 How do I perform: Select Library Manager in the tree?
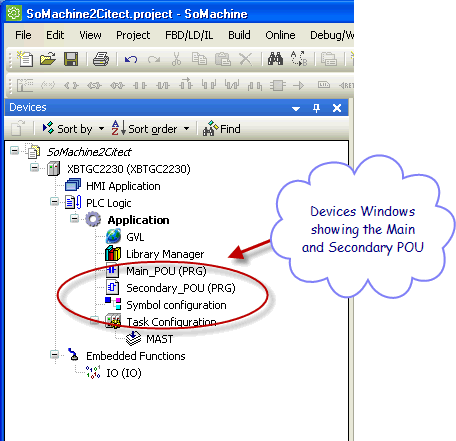pyautogui.click(x=165, y=254)
